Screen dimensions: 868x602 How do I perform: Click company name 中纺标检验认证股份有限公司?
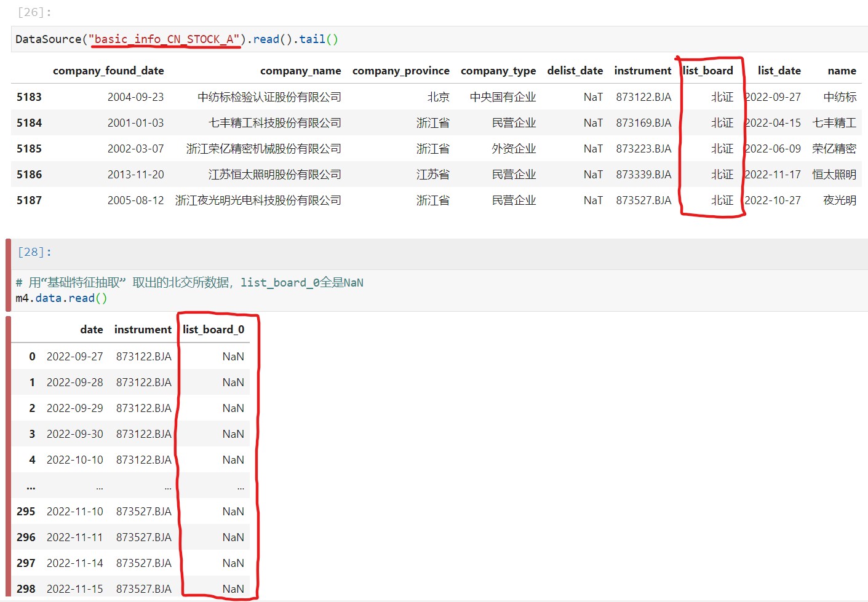pyautogui.click(x=269, y=97)
